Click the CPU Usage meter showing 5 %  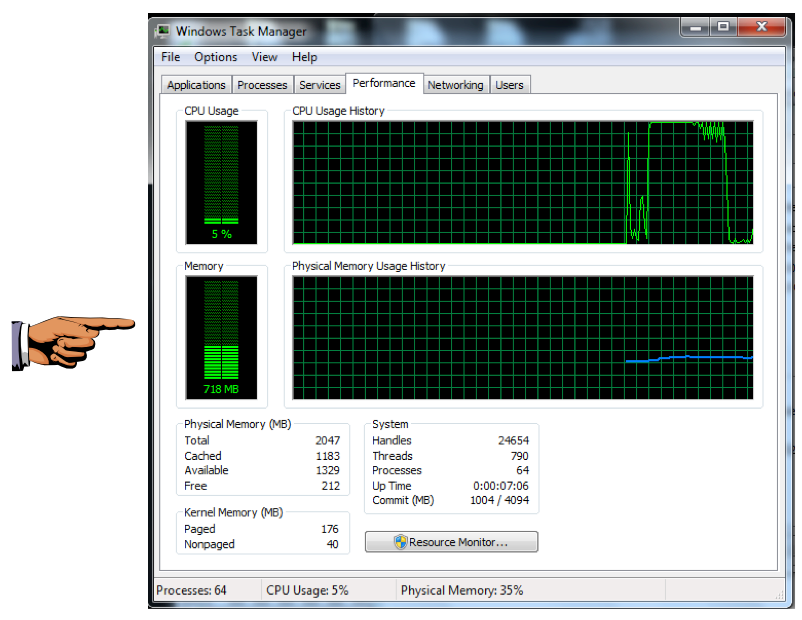tap(221, 183)
